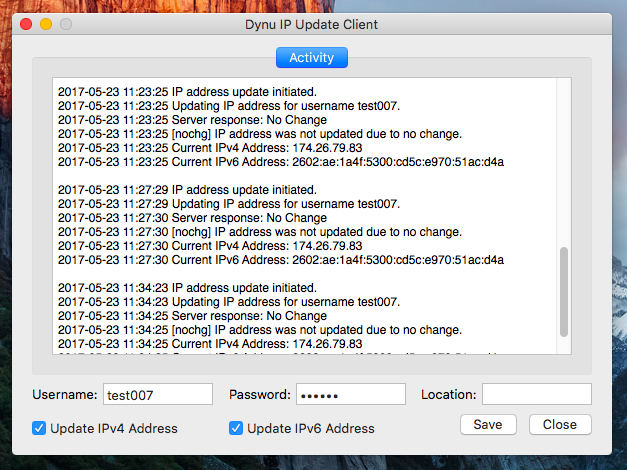
Task: Select the 11:27:30 [nochg] log line
Action: (x=260, y=232)
